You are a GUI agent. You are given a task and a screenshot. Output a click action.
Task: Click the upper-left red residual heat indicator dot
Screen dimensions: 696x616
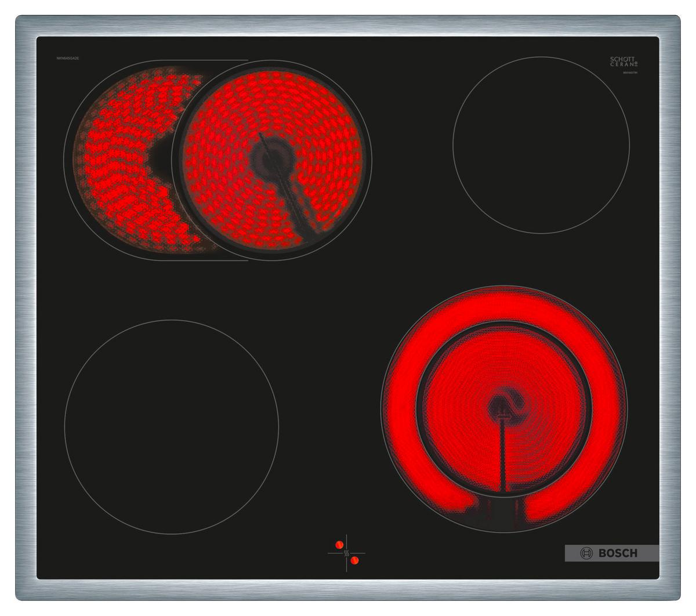[x=339, y=545]
